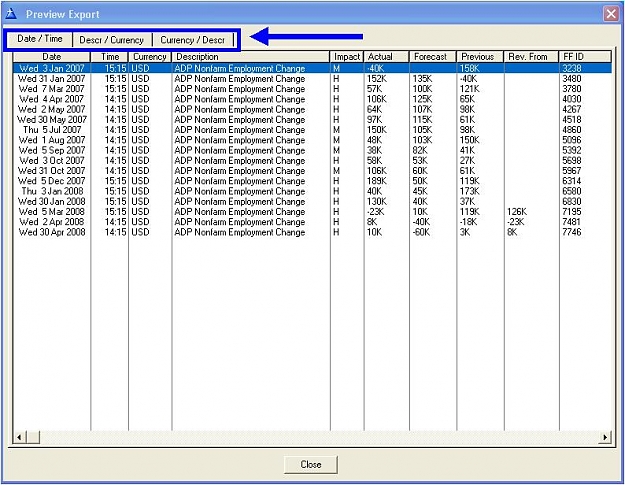Click Forecast value -60K

pos(421,232)
